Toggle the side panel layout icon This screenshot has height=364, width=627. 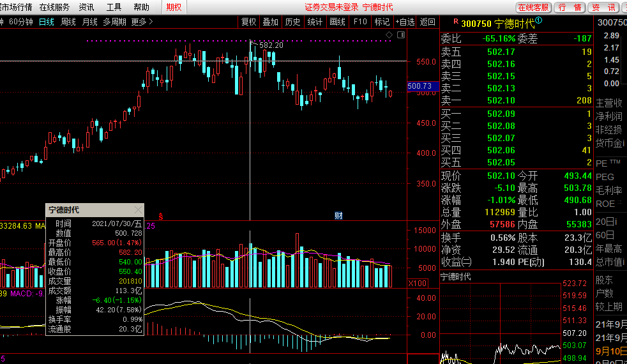[401, 35]
